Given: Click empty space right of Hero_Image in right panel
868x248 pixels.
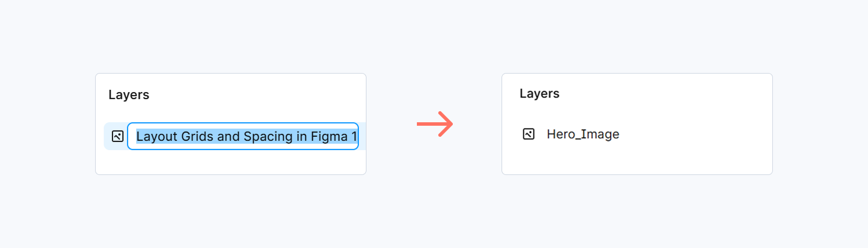Looking at the screenshot, I should point(696,134).
